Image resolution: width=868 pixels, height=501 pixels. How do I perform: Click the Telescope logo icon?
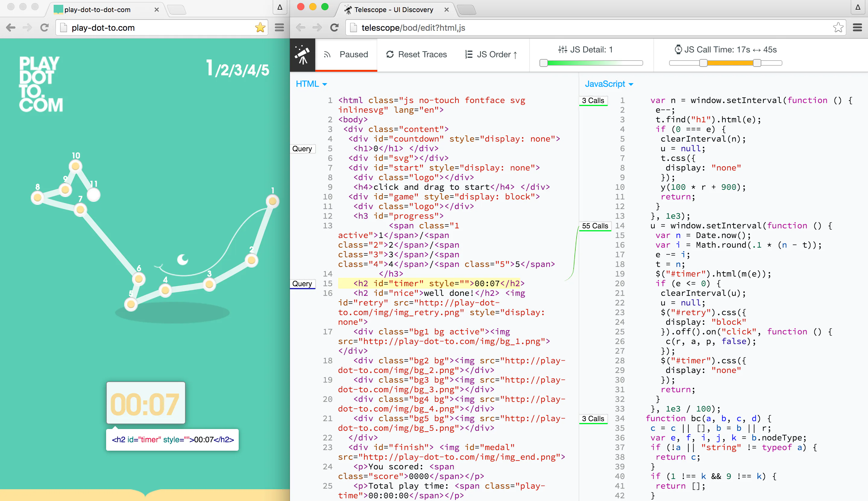point(302,55)
